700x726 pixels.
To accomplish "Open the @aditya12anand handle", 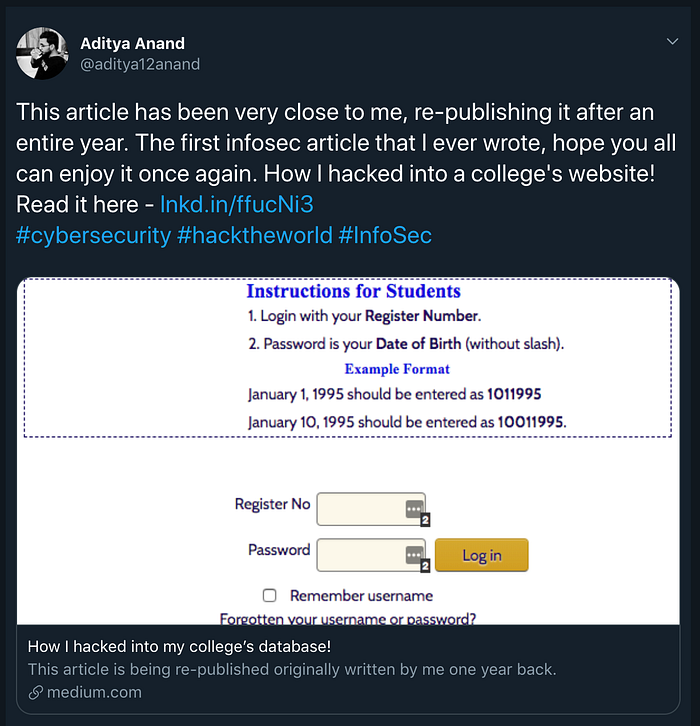I will pyautogui.click(x=140, y=64).
